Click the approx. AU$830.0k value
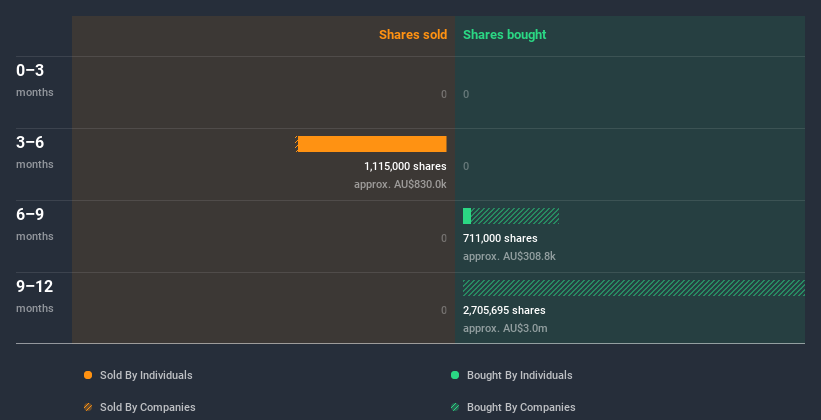The width and height of the screenshot is (821, 420). [x=400, y=184]
